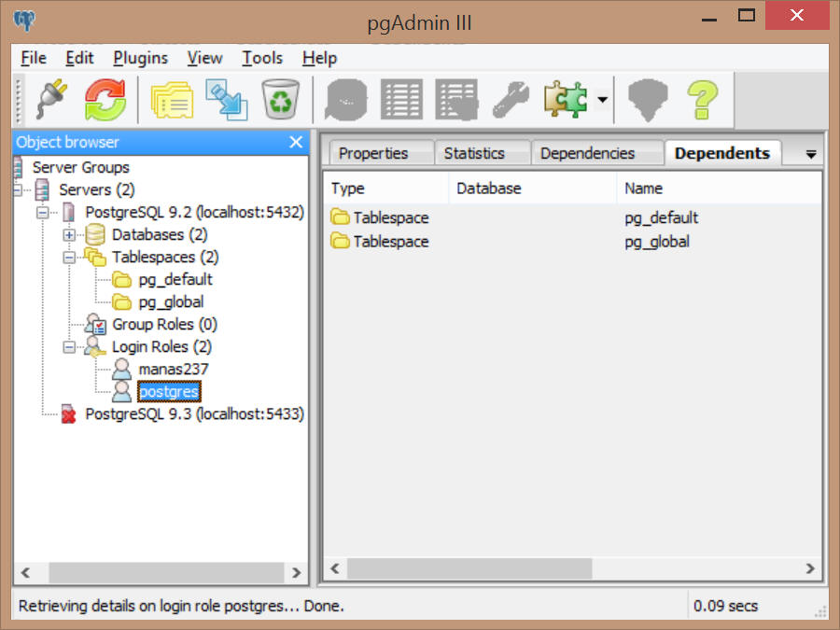Click the Server Groups icon in tree
Viewport: 840px width, 630px height.
pyautogui.click(x=19, y=167)
